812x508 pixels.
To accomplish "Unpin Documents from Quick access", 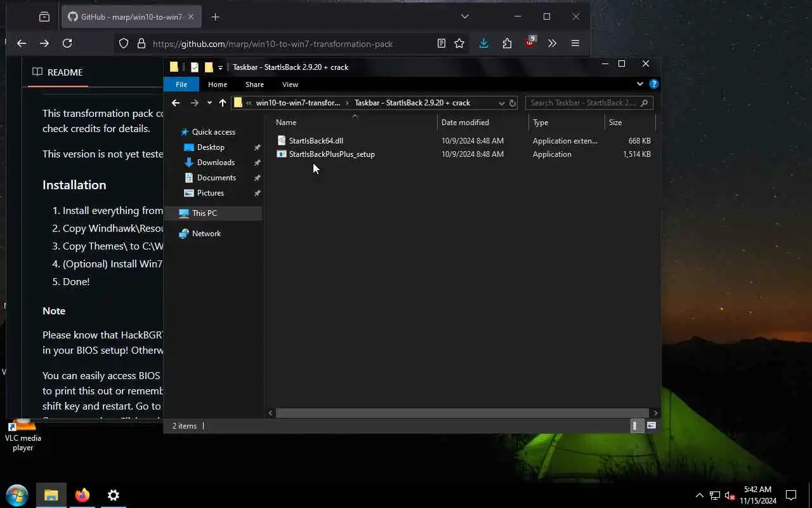I will point(257,178).
